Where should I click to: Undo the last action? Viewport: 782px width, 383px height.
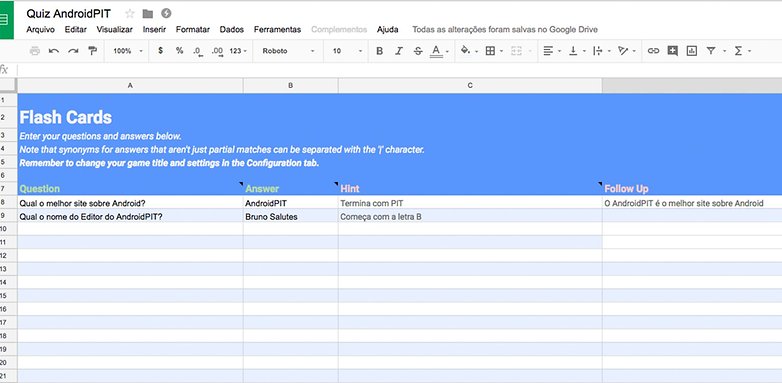click(54, 51)
